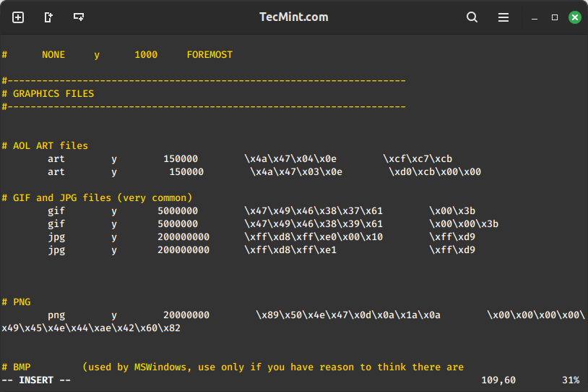588x392 pixels.
Task: Click the TecMint.com window title
Action: (x=294, y=17)
